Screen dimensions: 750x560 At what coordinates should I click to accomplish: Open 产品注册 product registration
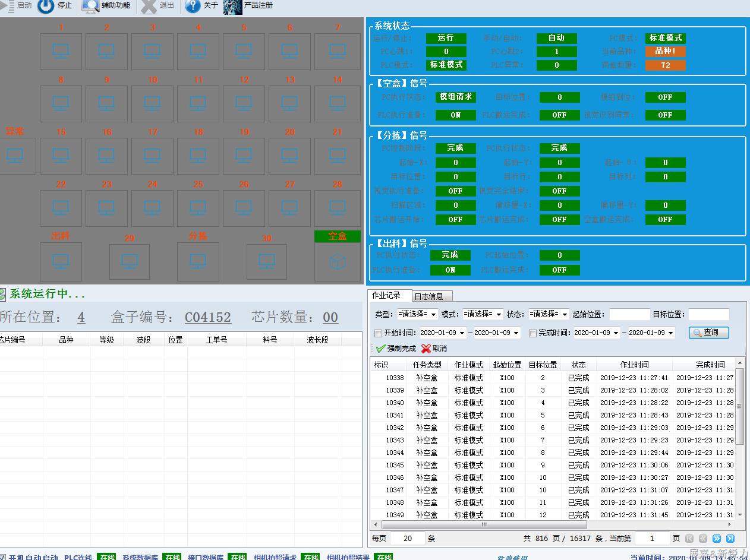point(248,6)
